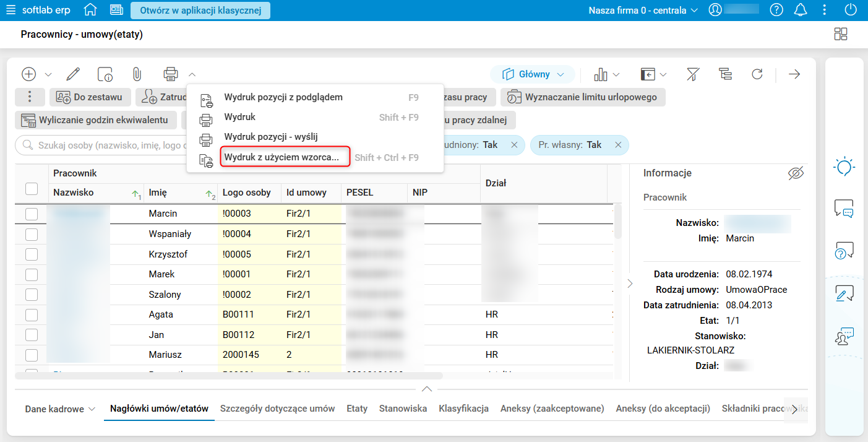Open the Główny view dropdown
Screen dimensions: 868x442
click(x=533, y=74)
